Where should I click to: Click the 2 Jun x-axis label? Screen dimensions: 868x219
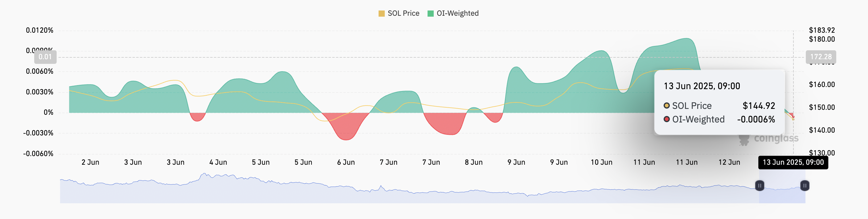coord(90,162)
